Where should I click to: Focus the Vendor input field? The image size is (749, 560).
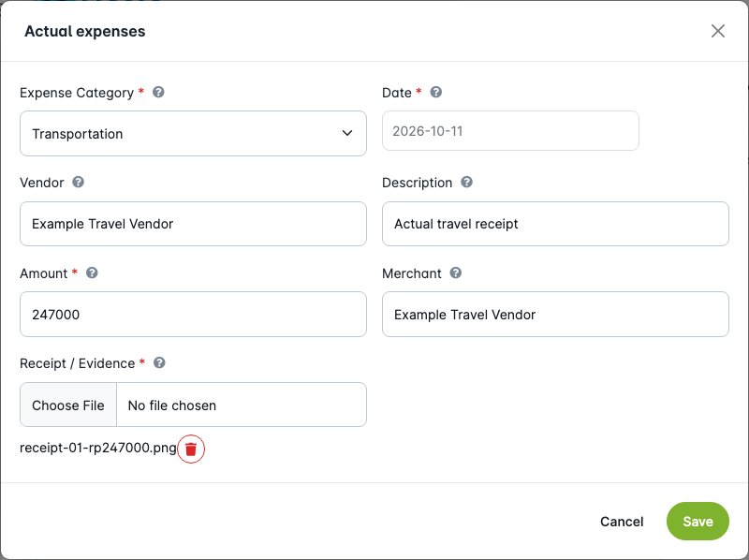pos(193,224)
